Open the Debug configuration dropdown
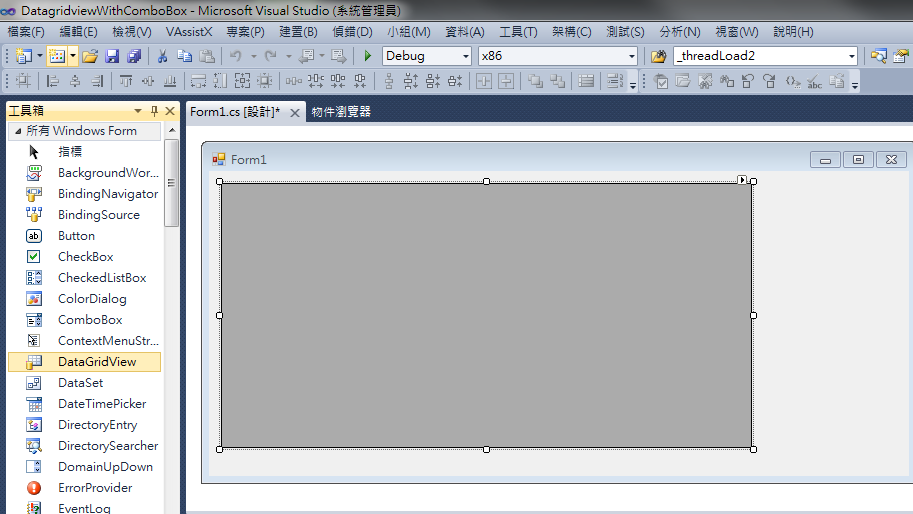The height and width of the screenshot is (514, 913). (466, 56)
